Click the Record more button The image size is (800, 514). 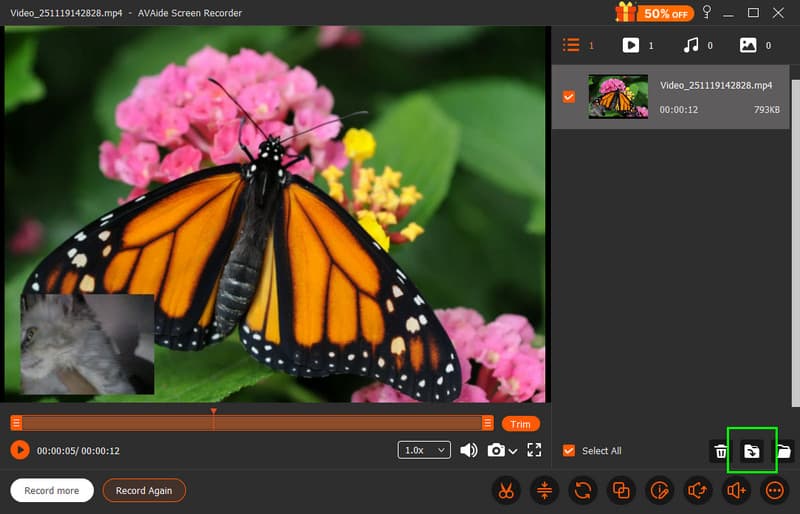(52, 491)
